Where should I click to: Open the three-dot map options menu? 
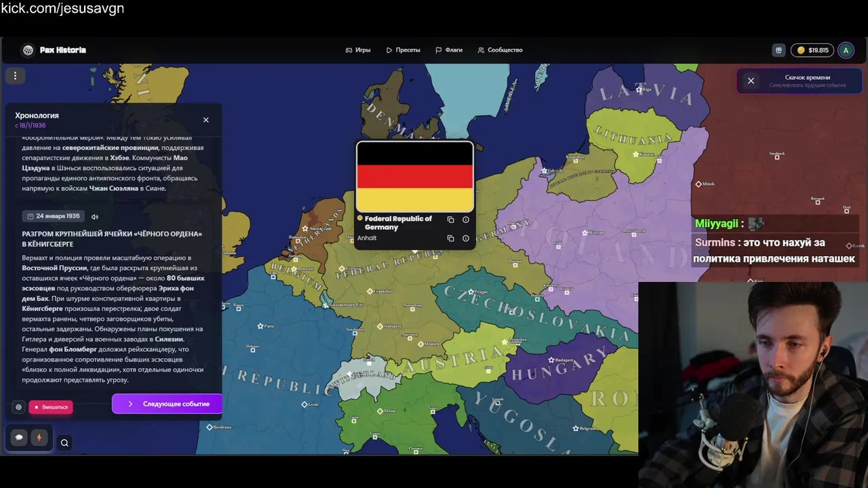[15, 76]
